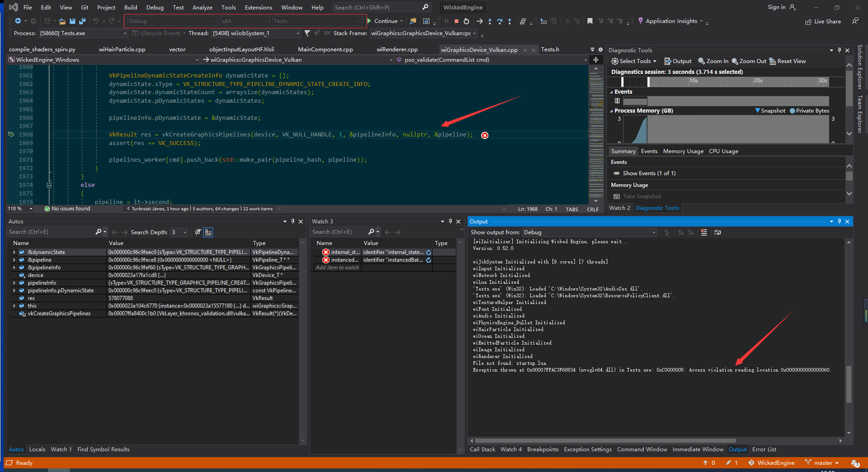
Task: Refresh the instancedBatch watch value
Action: pos(429,260)
